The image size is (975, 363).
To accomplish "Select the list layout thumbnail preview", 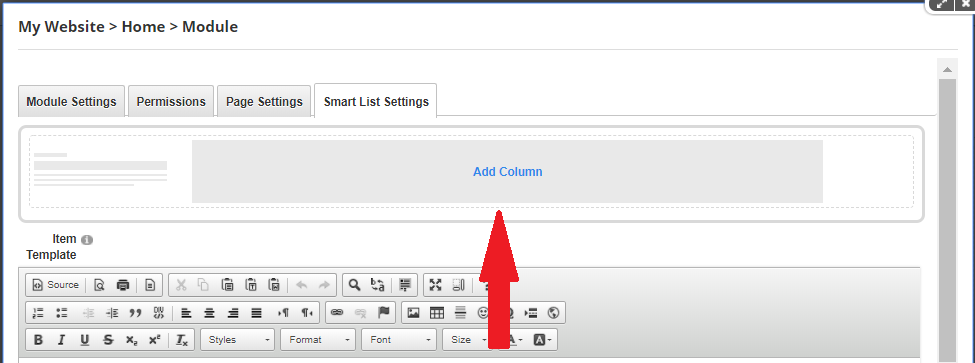I will click(x=101, y=169).
